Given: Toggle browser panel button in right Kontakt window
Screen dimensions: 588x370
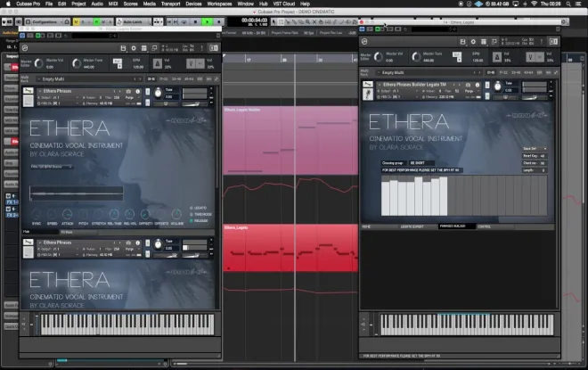Looking at the screenshot, I should [x=553, y=42].
